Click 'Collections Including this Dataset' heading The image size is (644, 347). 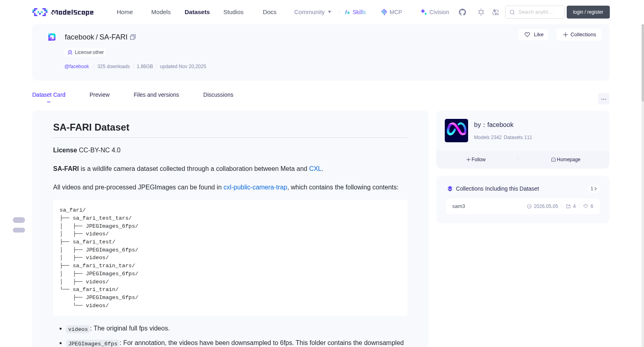click(x=497, y=189)
